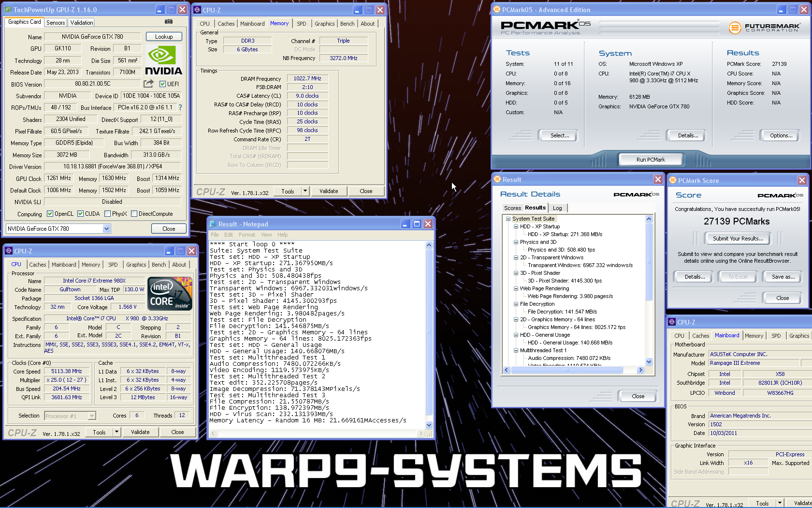Click Run PCMark button
This screenshot has height=508, width=812.
(x=651, y=160)
